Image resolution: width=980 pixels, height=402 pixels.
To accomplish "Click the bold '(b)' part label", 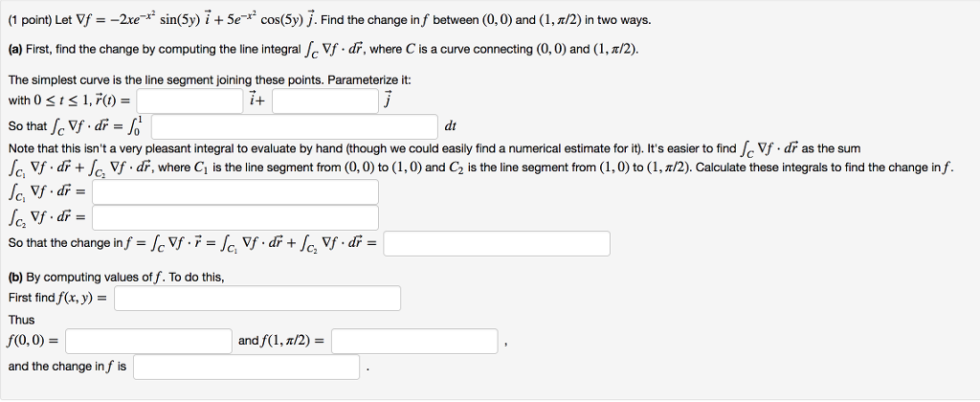I will [16, 278].
